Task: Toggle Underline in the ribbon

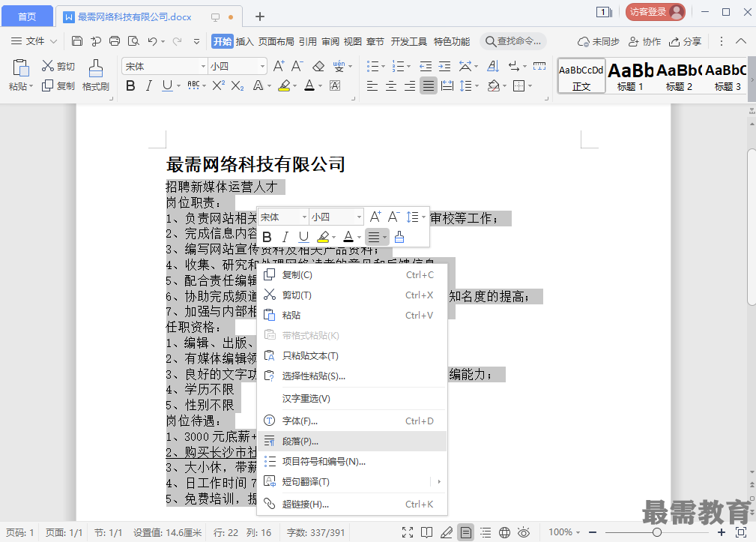Action: [x=167, y=85]
